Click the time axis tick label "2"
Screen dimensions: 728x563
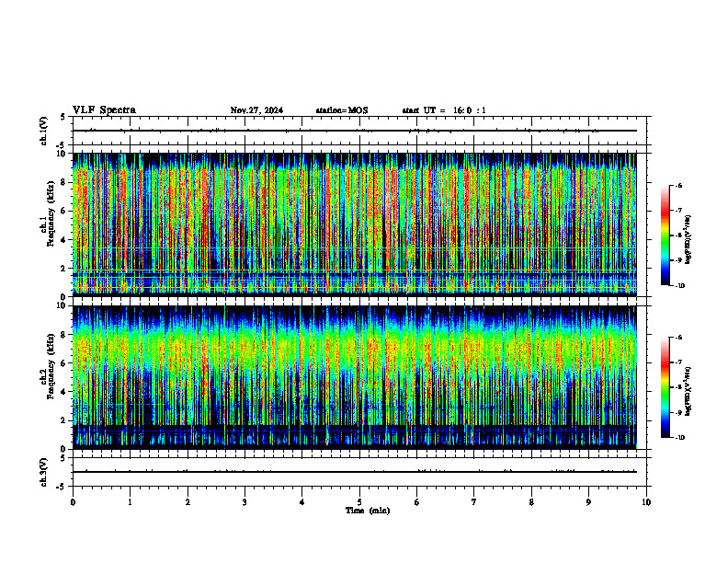point(188,502)
